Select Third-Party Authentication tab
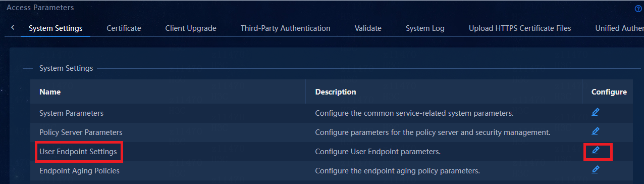Image resolution: width=644 pixels, height=184 pixels. click(285, 28)
